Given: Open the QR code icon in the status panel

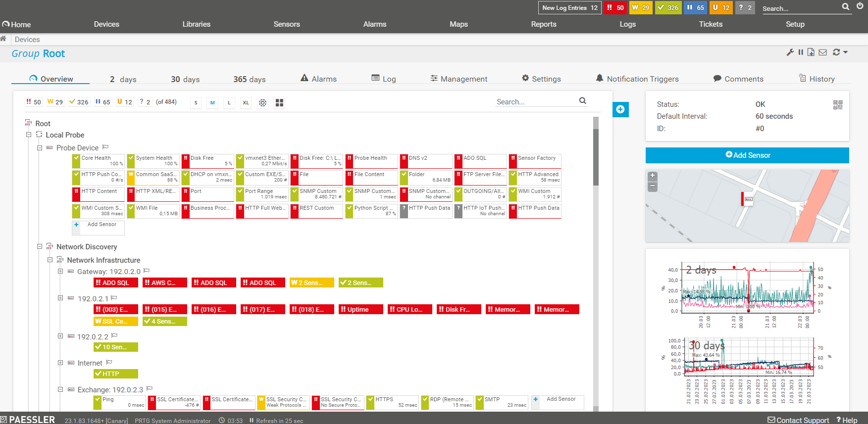Looking at the screenshot, I should 838,105.
